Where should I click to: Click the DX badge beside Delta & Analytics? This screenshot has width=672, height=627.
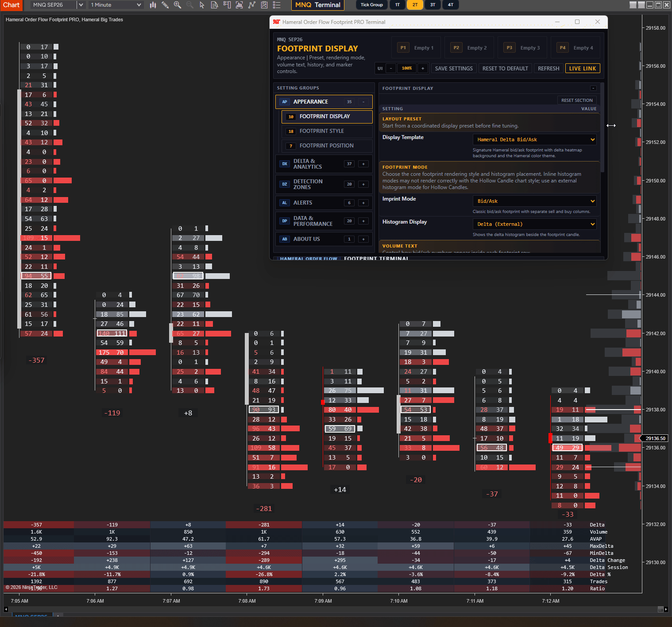pyautogui.click(x=285, y=164)
